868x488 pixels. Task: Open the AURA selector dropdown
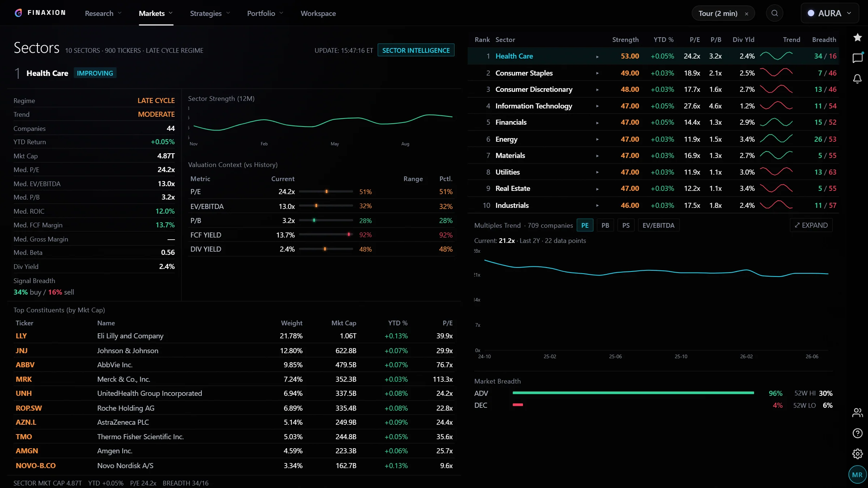830,13
